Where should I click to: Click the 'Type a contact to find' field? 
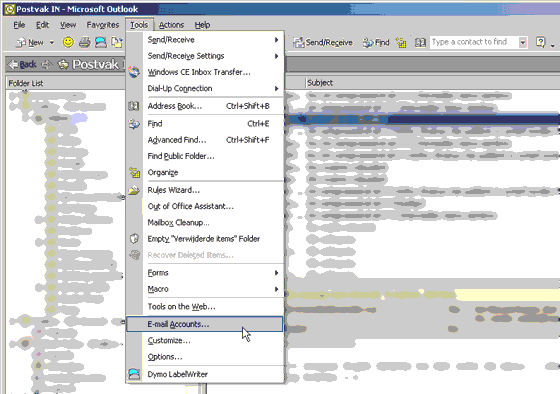click(474, 42)
